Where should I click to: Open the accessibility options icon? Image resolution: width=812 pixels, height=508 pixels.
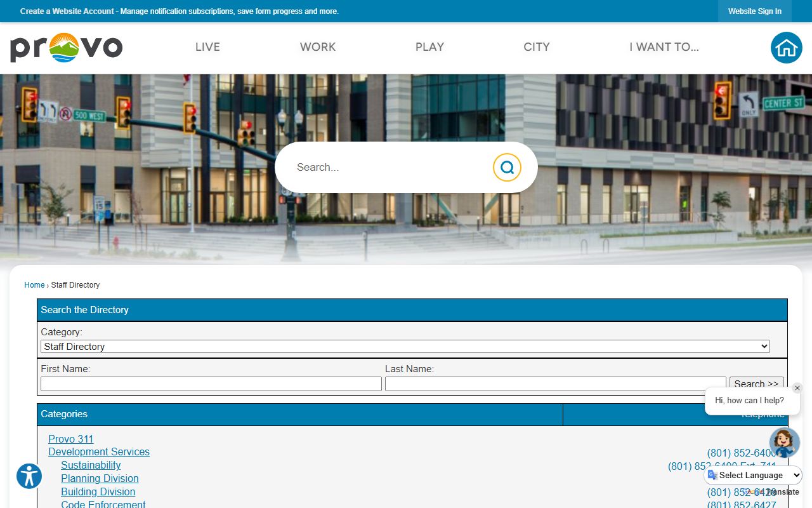coord(29,476)
